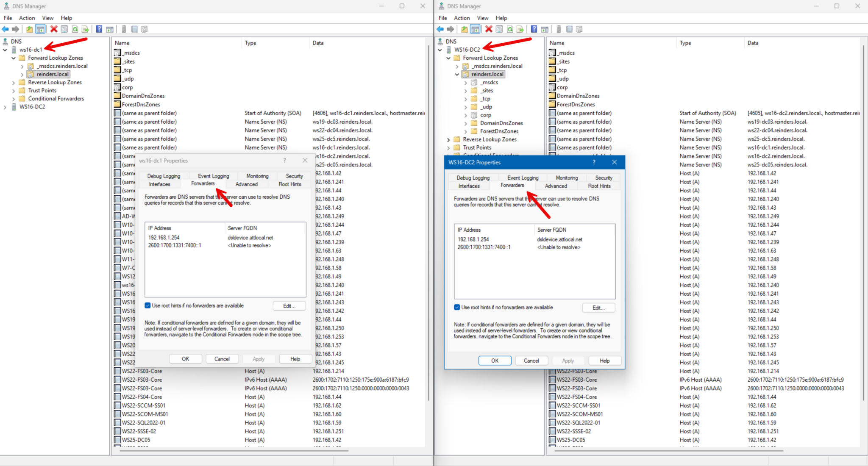Click Help button in WS16-DC2 Properties dialog
This screenshot has width=868, height=466.
pyautogui.click(x=605, y=361)
